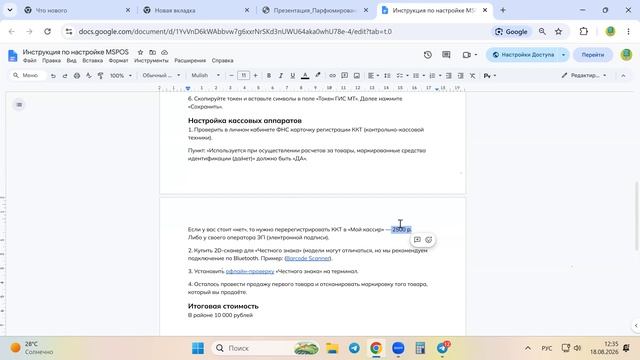Click the floating add comment icon
Image resolution: width=640 pixels, height=360 pixels.
(417, 240)
